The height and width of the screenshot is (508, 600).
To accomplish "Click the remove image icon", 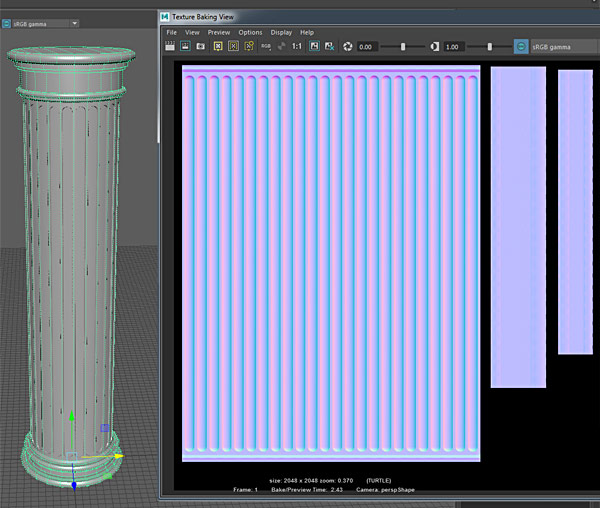I will pos(330,47).
